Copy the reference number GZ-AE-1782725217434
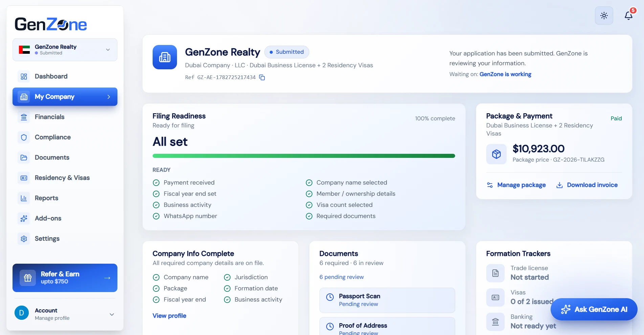 pos(262,77)
